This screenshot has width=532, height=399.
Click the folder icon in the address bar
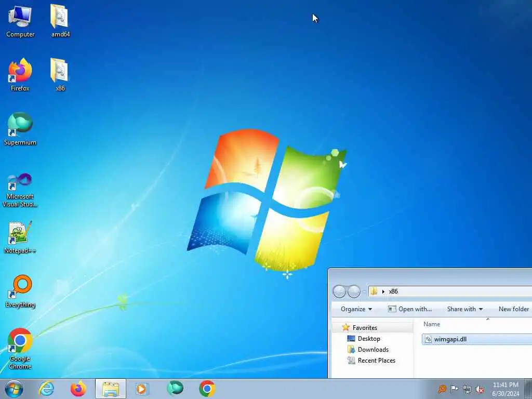(x=374, y=291)
